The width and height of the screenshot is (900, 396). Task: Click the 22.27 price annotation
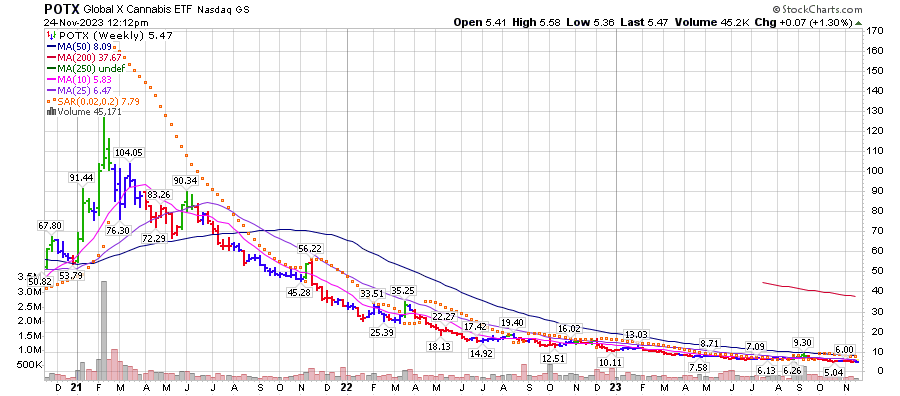coord(444,316)
